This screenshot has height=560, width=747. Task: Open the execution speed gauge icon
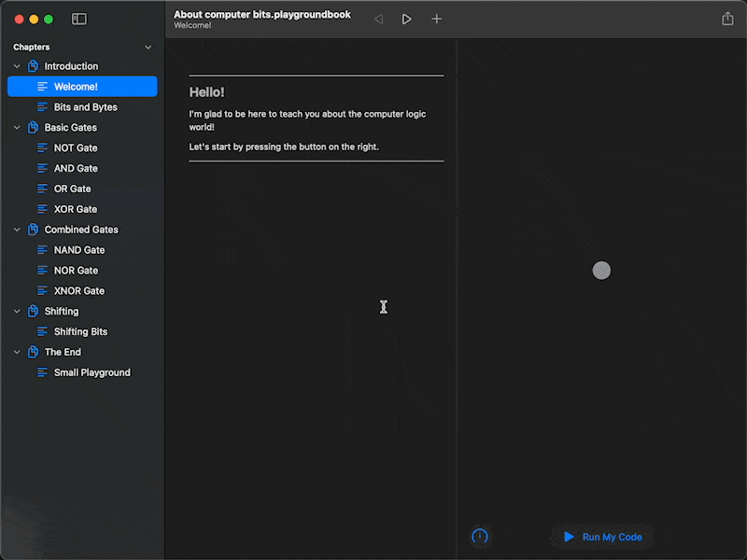[x=480, y=536]
